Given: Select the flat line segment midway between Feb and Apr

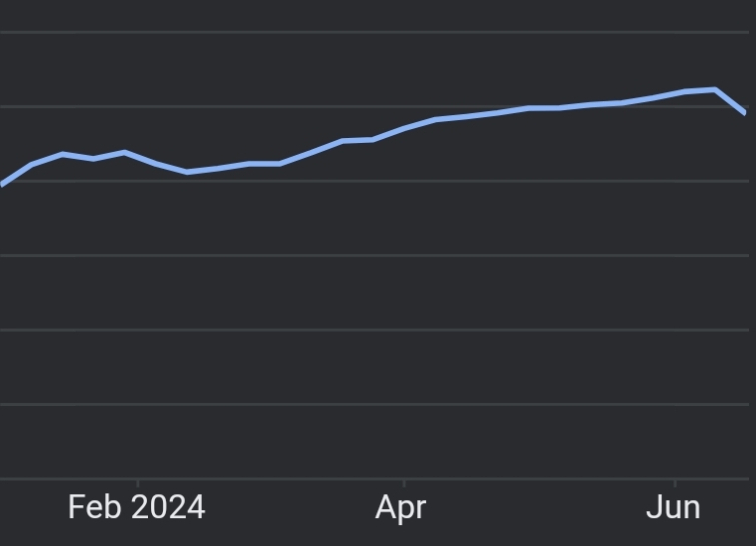Looking at the screenshot, I should pyautogui.click(x=264, y=165).
